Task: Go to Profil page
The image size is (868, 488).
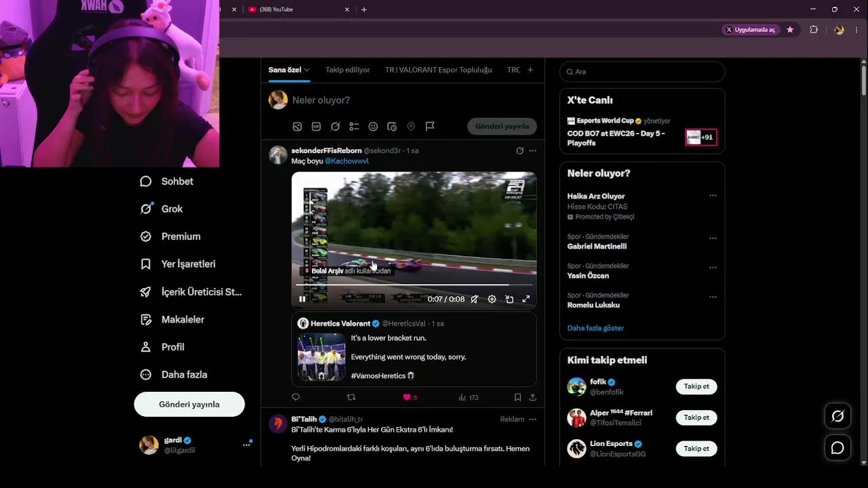Action: [x=162, y=347]
